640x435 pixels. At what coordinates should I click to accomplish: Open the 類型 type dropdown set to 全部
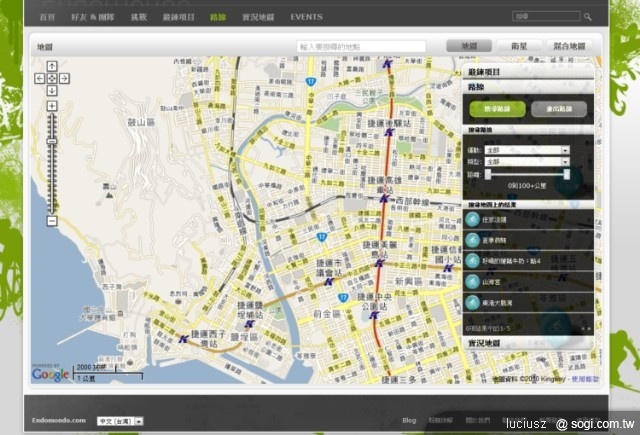(x=527, y=162)
